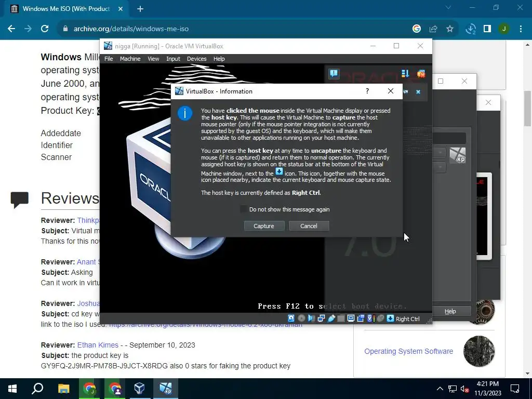
Task: Dismiss notification with the small blue X icon
Action: 418,91
